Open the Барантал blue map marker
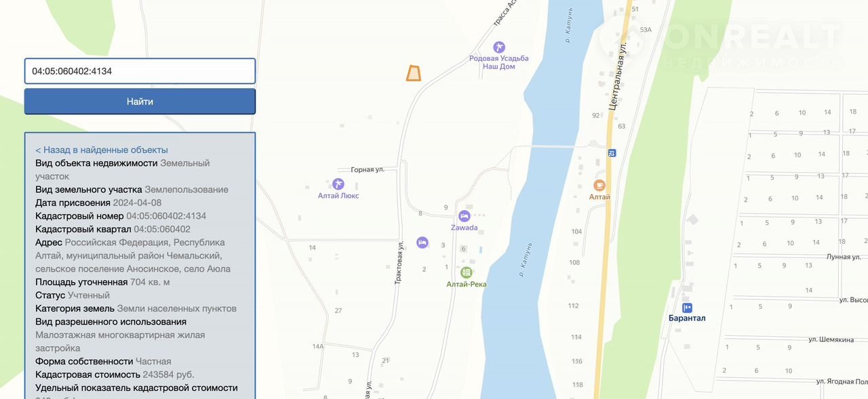The image size is (868, 399). coord(687,308)
